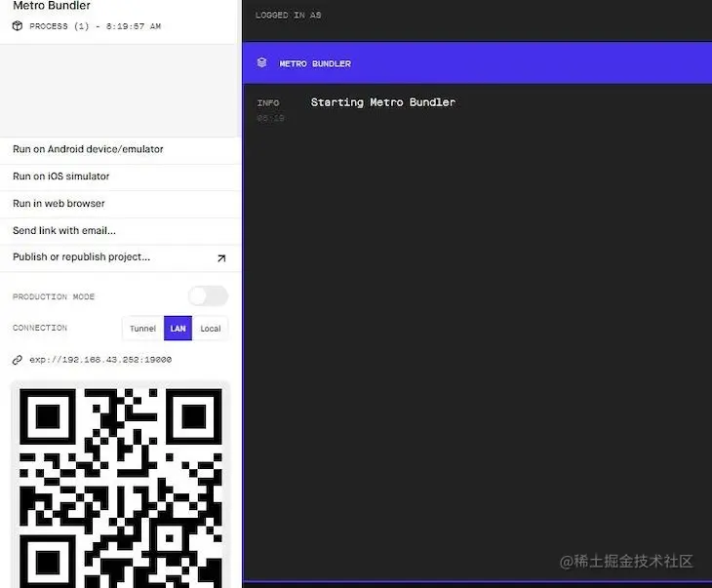Click the Metro Bundler layers icon

coord(262,62)
